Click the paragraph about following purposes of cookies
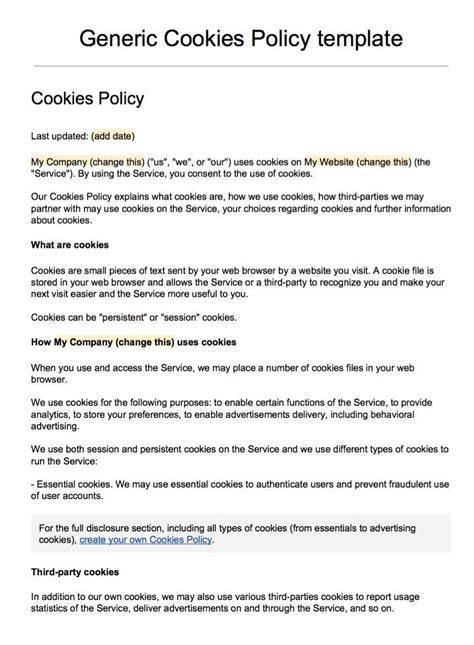This screenshot has height=645, width=474. tap(232, 414)
